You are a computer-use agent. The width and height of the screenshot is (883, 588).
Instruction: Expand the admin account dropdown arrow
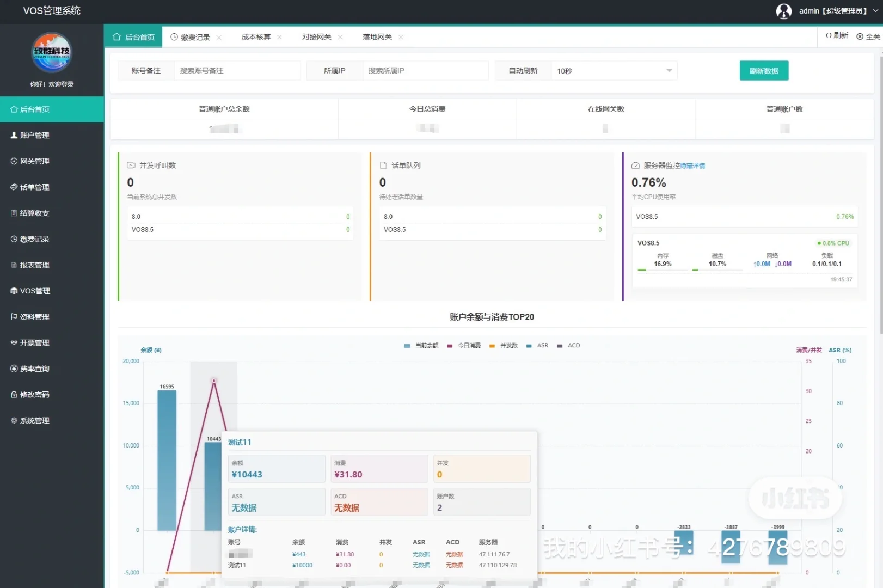click(x=876, y=11)
